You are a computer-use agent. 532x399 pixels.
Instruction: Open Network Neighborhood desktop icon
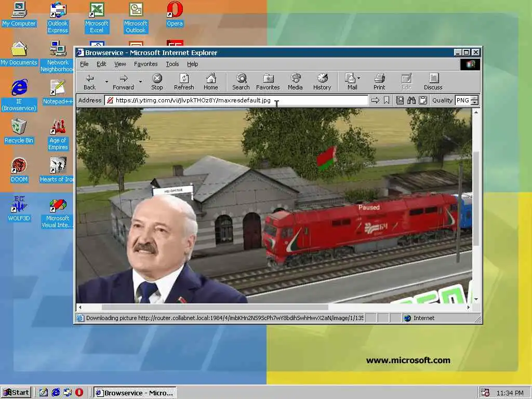point(57,57)
